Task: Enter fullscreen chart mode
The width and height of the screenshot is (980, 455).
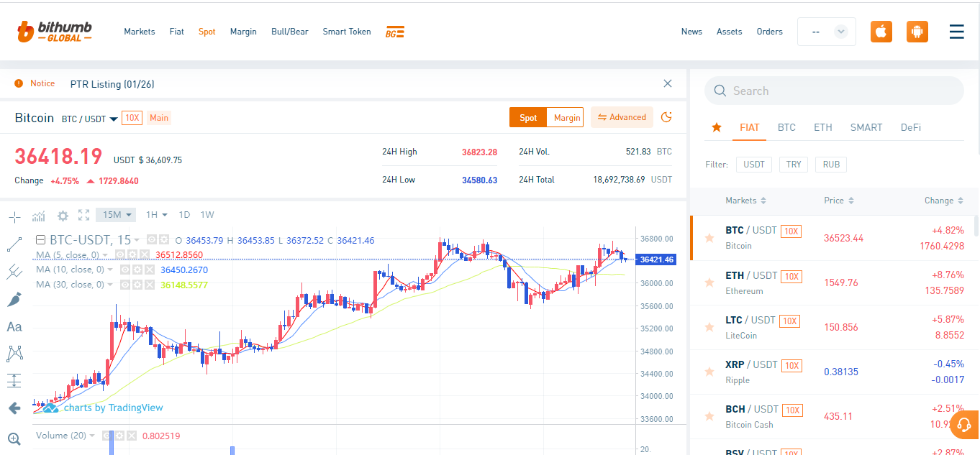Action: click(83, 215)
